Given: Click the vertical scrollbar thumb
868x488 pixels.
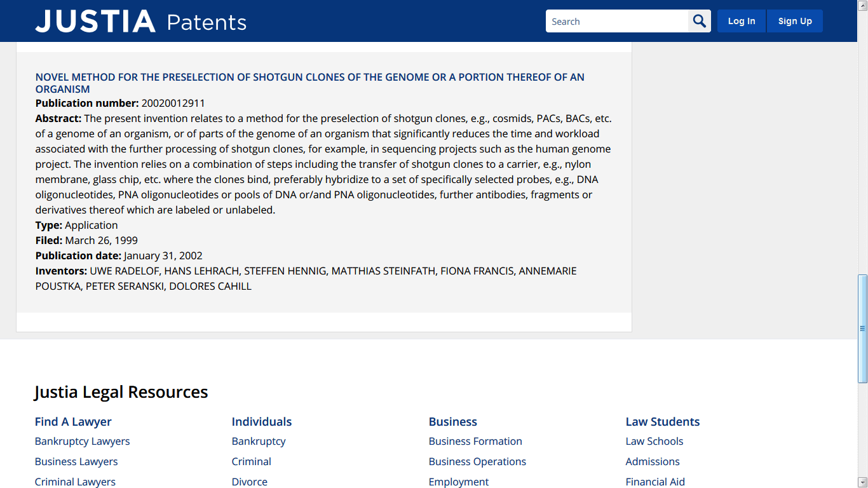Looking at the screenshot, I should (x=862, y=329).
